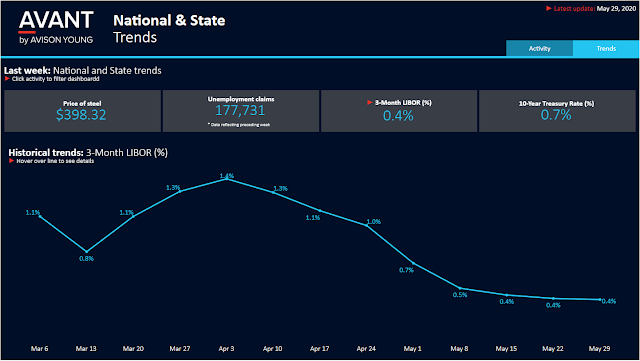Click the Mar 20 axis label
Screen dimensions: 640x361
[x=133, y=348]
